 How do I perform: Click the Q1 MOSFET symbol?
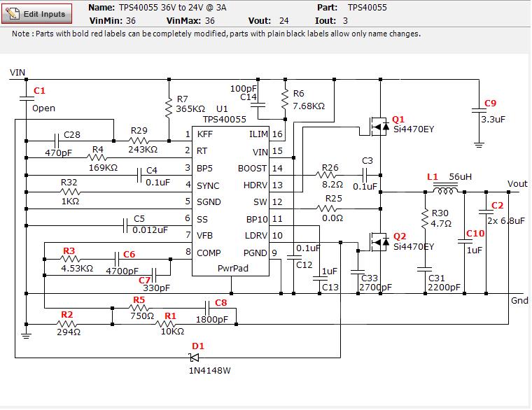point(379,127)
